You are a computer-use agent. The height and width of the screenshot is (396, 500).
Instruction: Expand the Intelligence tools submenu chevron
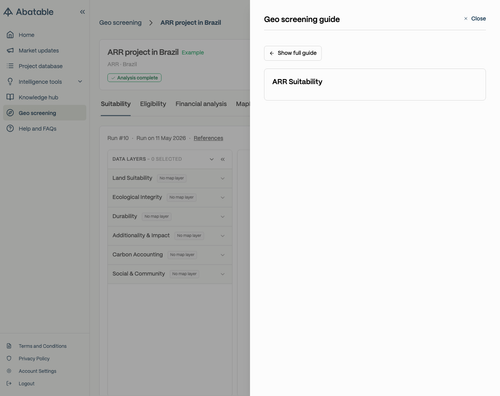point(80,81)
